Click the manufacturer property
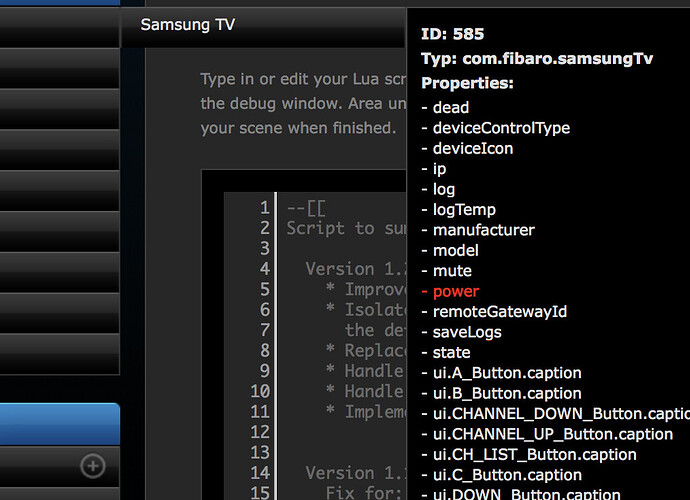Screen dimensions: 690x500 483,230
